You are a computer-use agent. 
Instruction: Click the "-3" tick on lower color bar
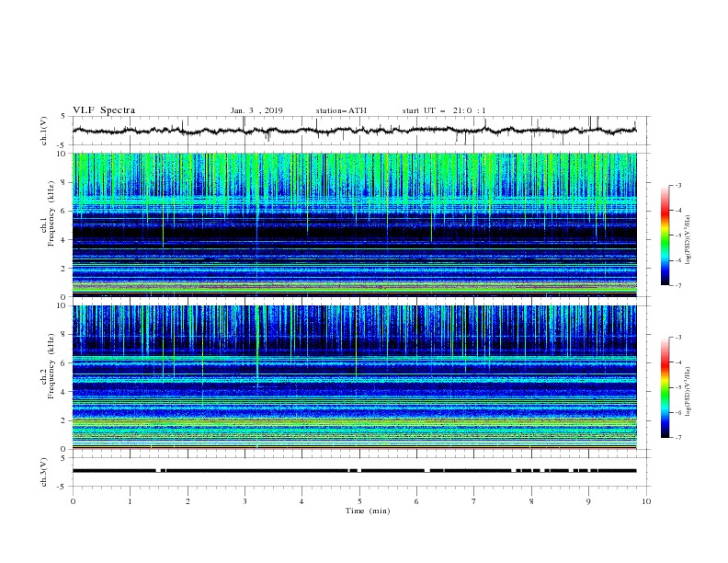678,338
